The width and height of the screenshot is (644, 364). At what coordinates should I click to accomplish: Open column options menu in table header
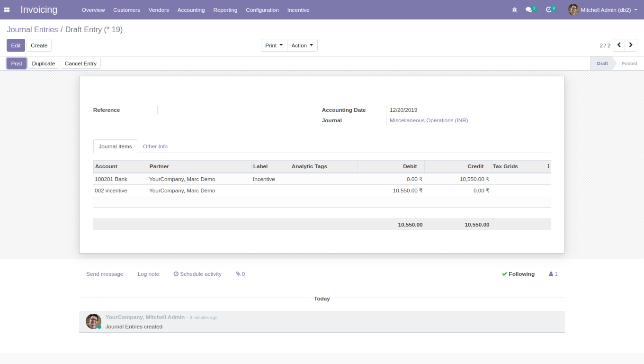548,166
